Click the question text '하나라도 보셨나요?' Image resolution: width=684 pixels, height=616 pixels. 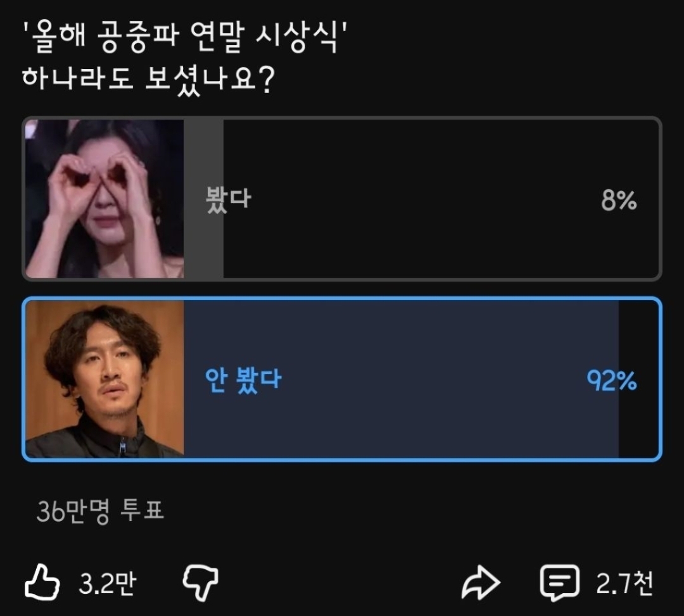[x=148, y=80]
